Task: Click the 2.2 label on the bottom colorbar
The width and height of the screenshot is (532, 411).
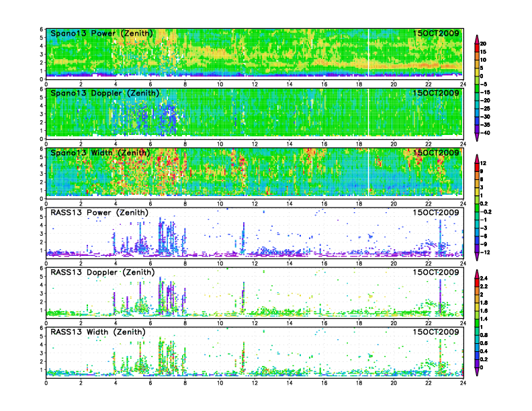Action: coord(484,287)
